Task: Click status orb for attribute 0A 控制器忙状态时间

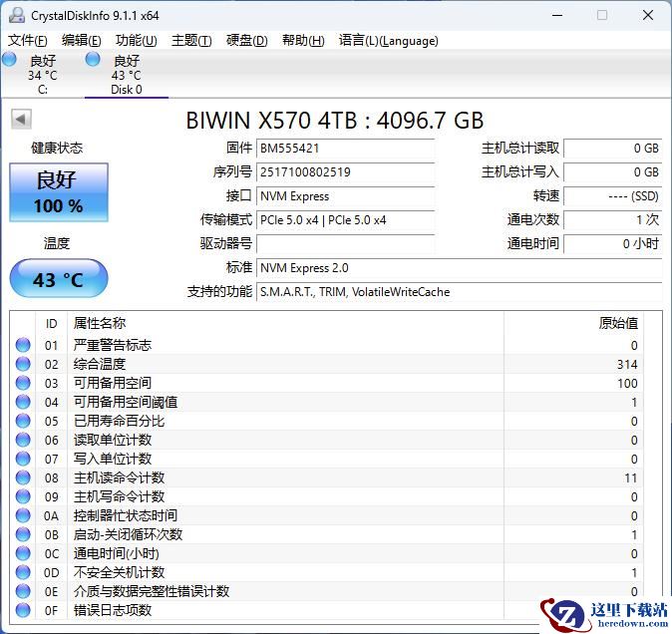Action: [x=23, y=515]
